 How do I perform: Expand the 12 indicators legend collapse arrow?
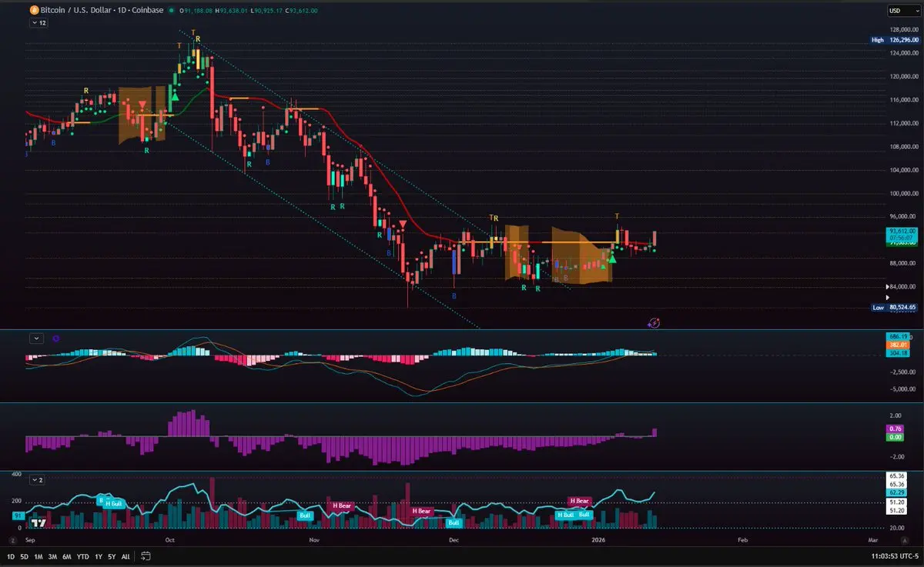(38, 23)
